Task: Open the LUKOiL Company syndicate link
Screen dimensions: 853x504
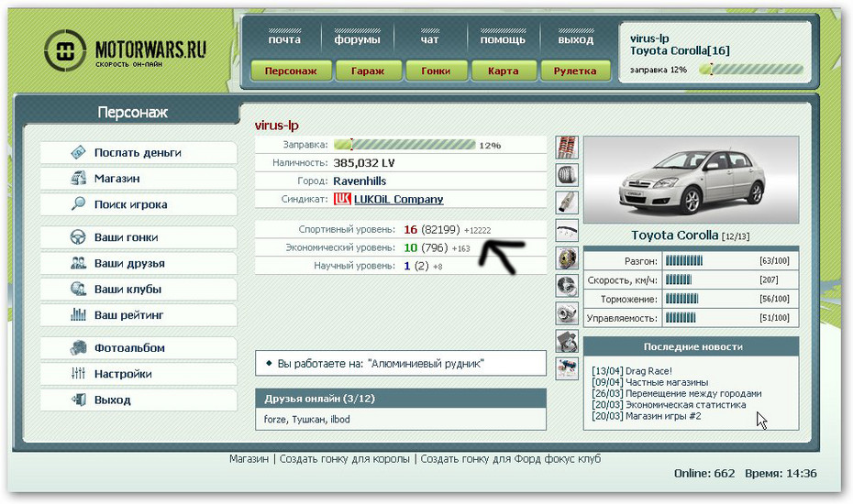Action: coord(399,199)
